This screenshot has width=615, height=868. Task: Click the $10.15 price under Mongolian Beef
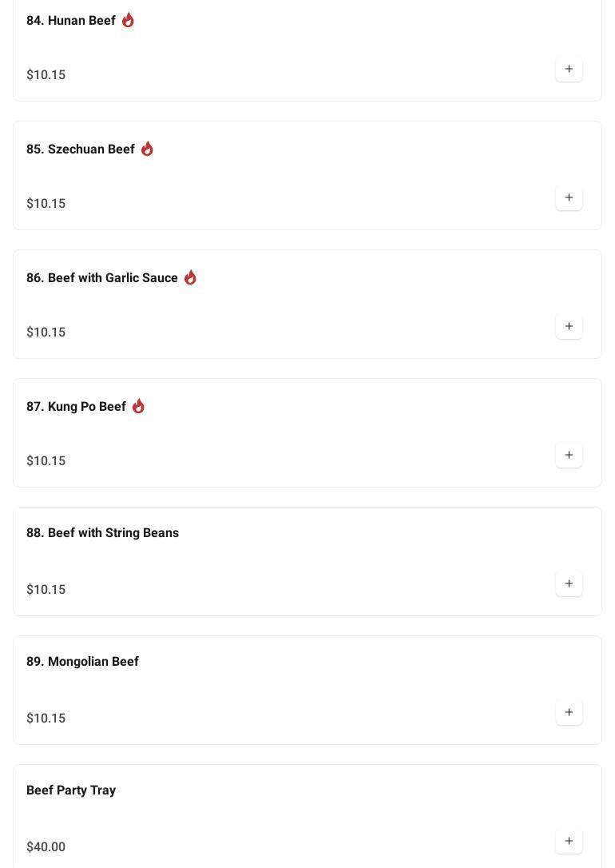46,719
